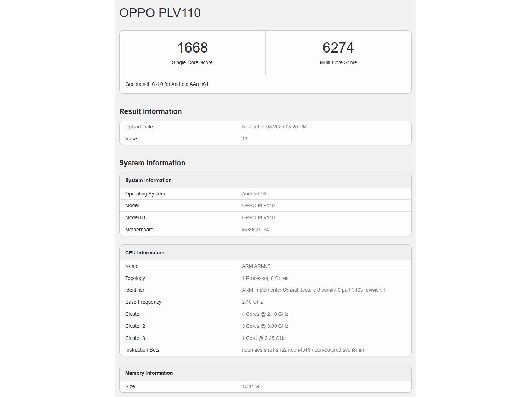Open the CPU Information panel header
The image size is (532, 397).
point(144,253)
